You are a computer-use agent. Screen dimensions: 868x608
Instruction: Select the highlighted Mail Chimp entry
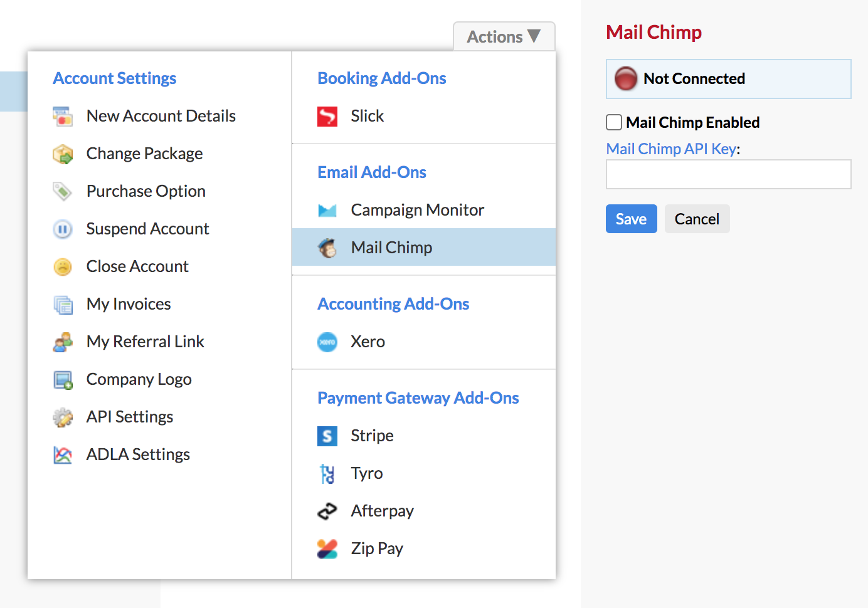(x=424, y=248)
